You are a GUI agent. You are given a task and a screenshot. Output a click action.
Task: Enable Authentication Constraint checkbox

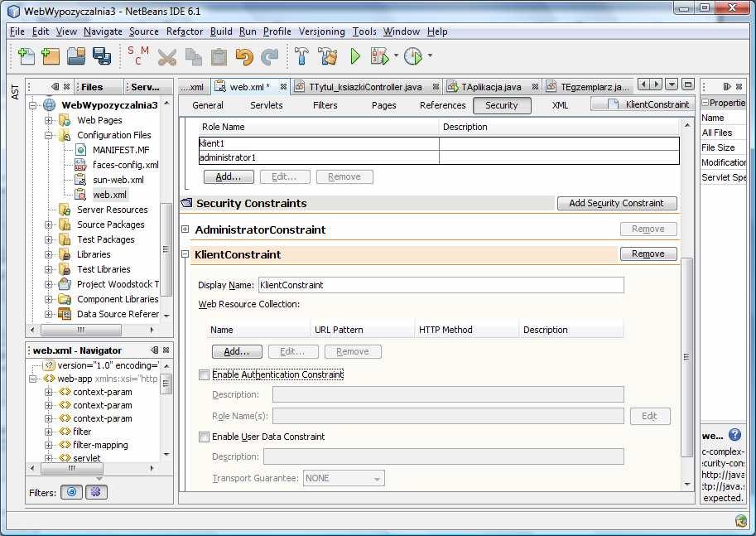(205, 374)
